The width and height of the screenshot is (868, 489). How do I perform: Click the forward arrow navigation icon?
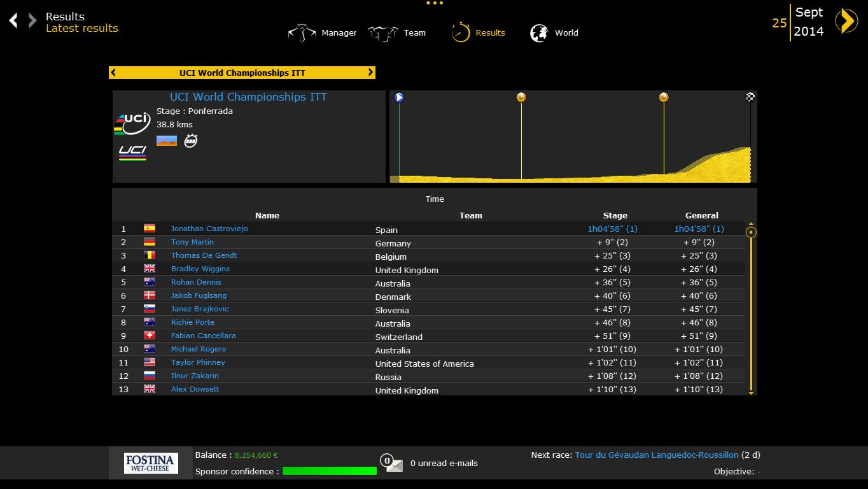32,21
